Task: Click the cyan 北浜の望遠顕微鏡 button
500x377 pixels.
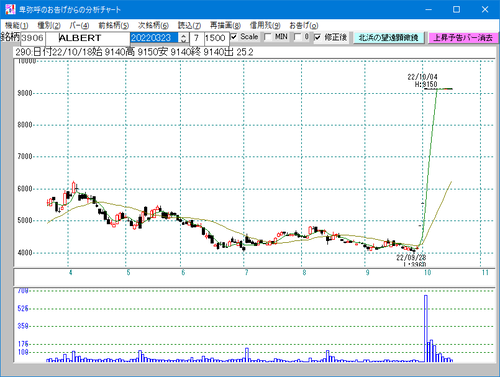Action: [x=389, y=38]
